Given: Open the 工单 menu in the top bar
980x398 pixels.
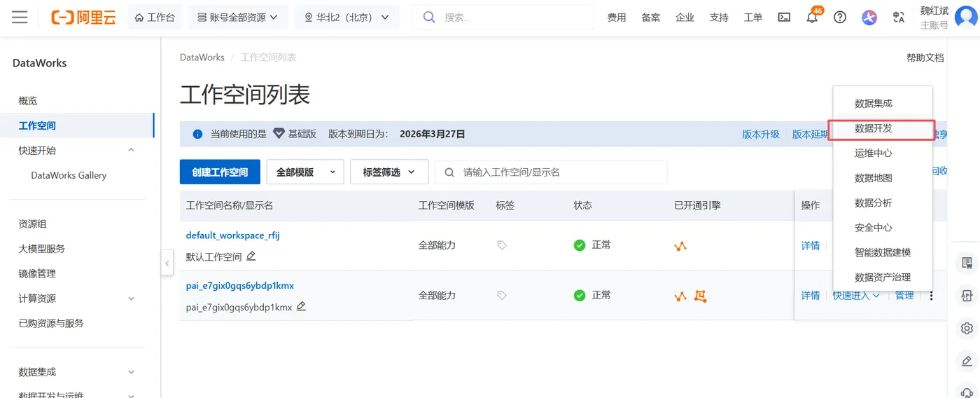Looking at the screenshot, I should tap(753, 18).
